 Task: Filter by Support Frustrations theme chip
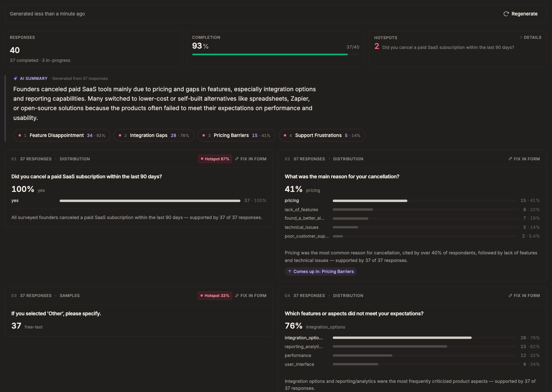322,135
